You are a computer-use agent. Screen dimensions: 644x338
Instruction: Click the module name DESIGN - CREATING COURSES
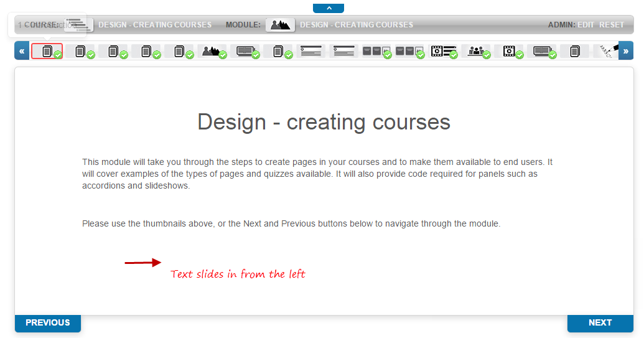(x=357, y=25)
